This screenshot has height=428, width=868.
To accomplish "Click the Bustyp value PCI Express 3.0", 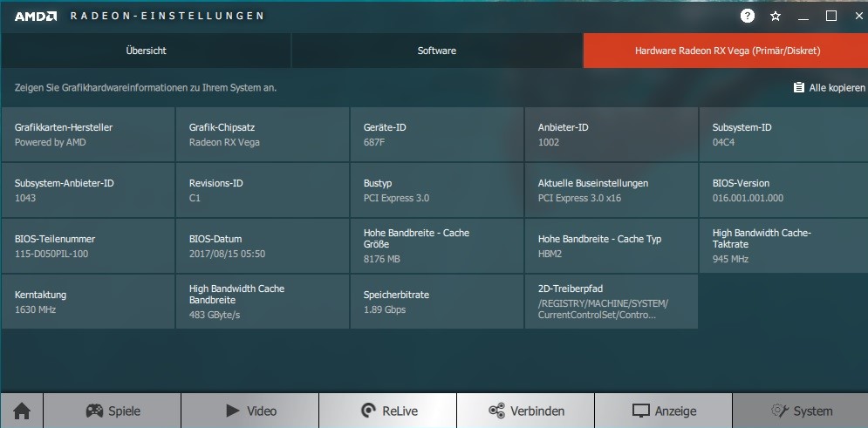I will coord(396,198).
